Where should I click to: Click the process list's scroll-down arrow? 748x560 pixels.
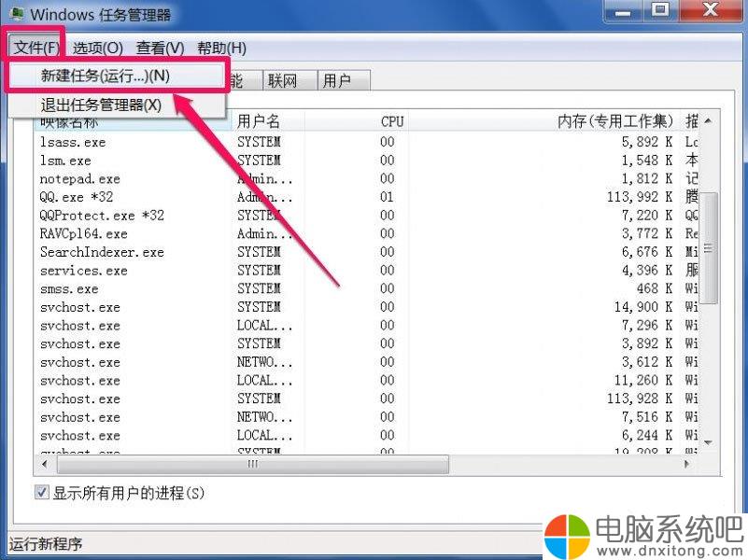709,442
